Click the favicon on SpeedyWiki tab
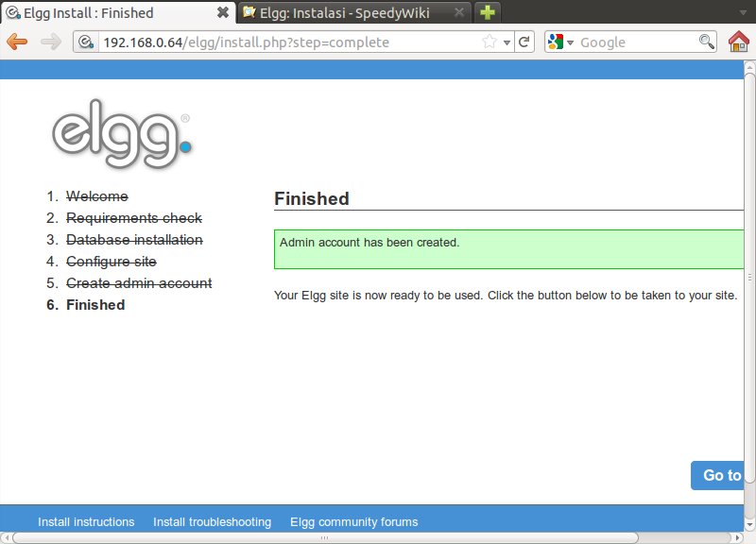Image resolution: width=756 pixels, height=544 pixels. [249, 12]
